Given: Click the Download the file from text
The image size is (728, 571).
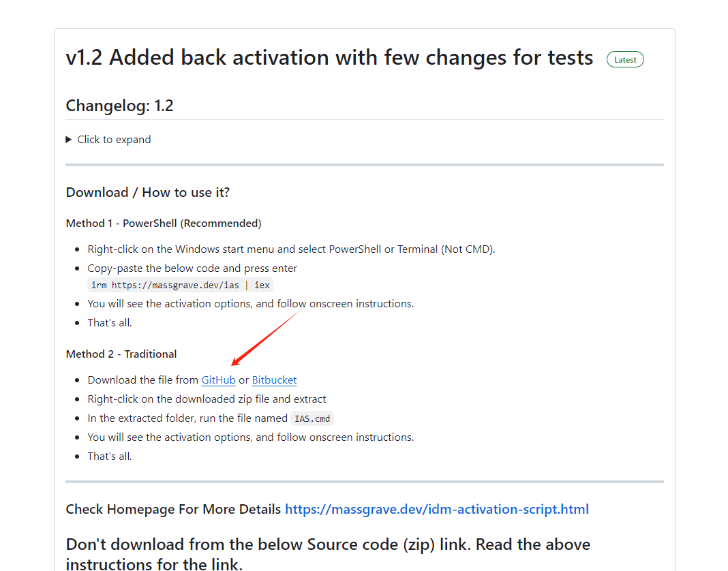Looking at the screenshot, I should coord(143,380).
